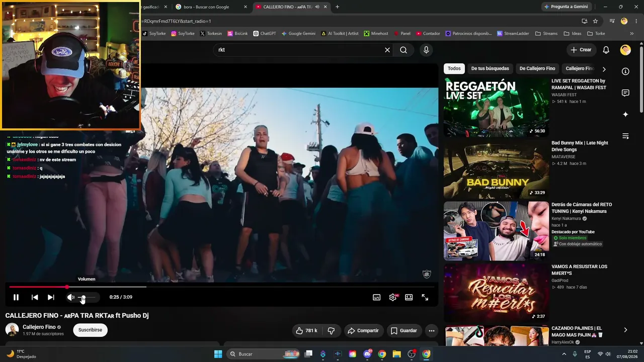Open OBS Studio from the taskbar
This screenshot has width=644, height=362.
coord(412,354)
